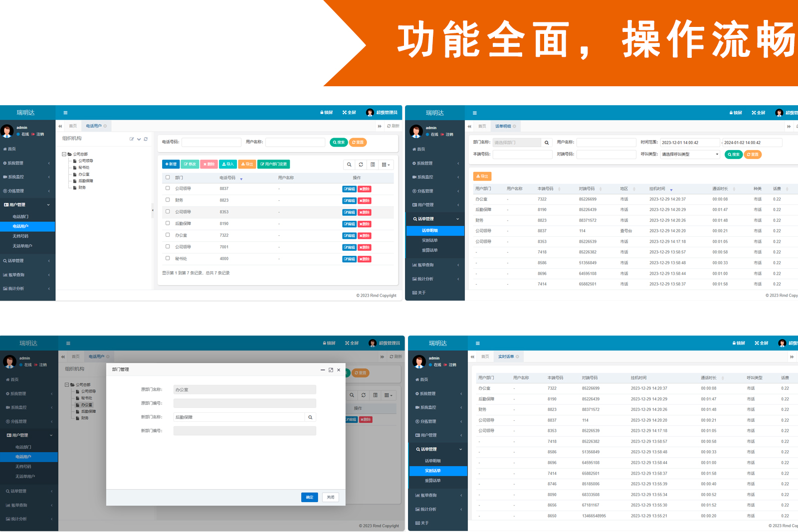Click the search icon next to 部门名称
The height and width of the screenshot is (532, 798).
(547, 143)
